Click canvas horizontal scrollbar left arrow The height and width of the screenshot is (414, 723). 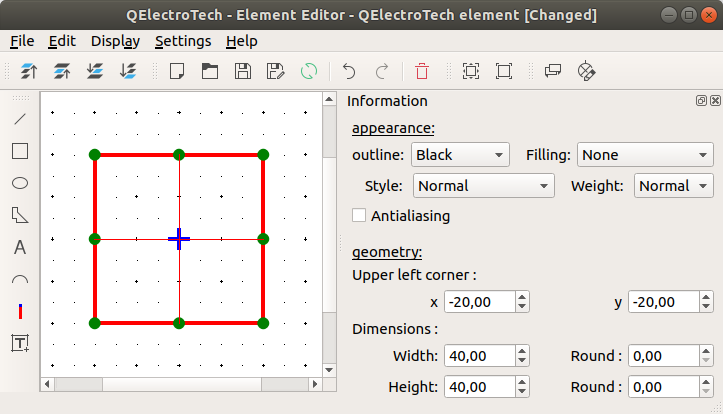pyautogui.click(x=47, y=384)
